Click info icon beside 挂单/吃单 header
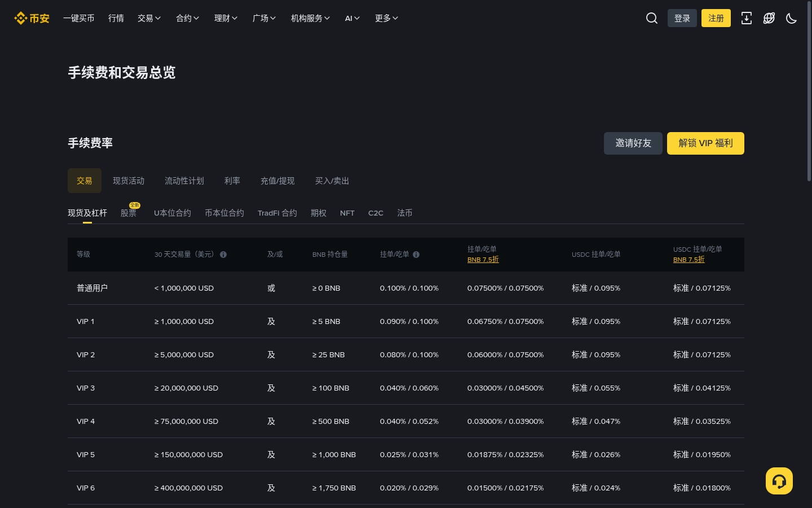The height and width of the screenshot is (508, 812). [x=416, y=255]
